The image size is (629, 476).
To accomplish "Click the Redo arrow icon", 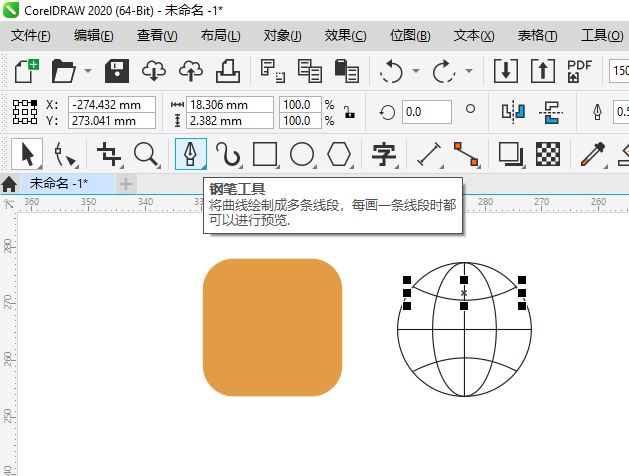I will click(444, 71).
